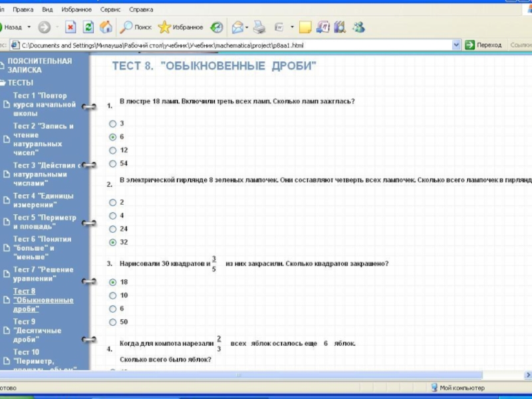This screenshot has width=532, height=399.
Task: Select answer 54 for question 1
Action: pyautogui.click(x=112, y=164)
